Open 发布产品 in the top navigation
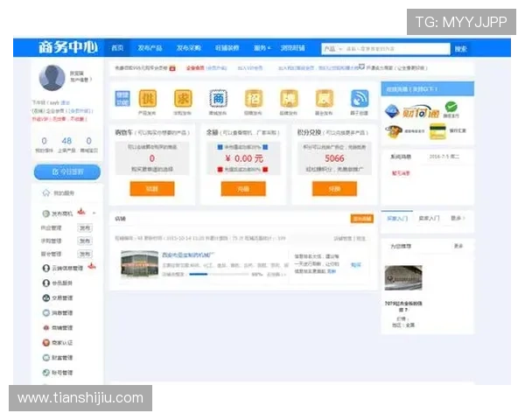Screen dimensions: 525x420 (x=150, y=48)
